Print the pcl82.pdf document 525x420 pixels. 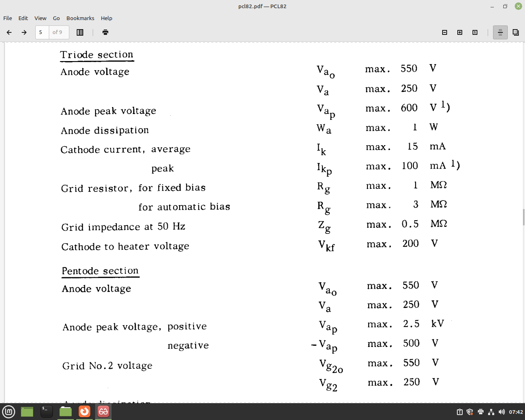(x=105, y=32)
